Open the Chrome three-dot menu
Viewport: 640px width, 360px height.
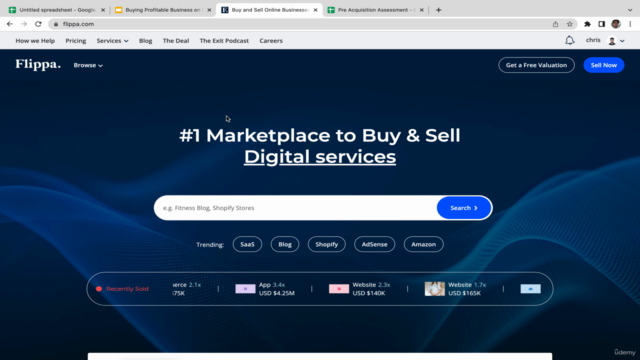pos(630,24)
